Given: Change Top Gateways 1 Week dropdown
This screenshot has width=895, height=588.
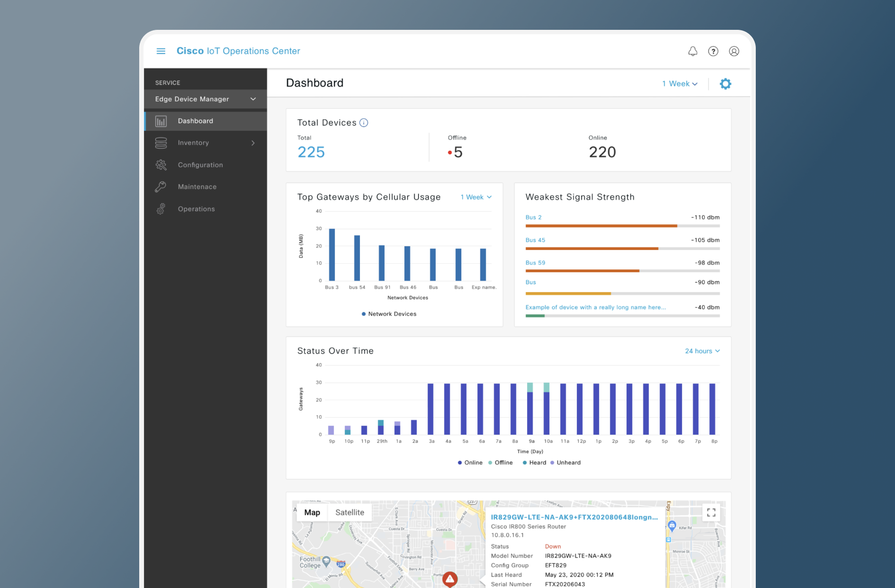Looking at the screenshot, I should point(476,197).
